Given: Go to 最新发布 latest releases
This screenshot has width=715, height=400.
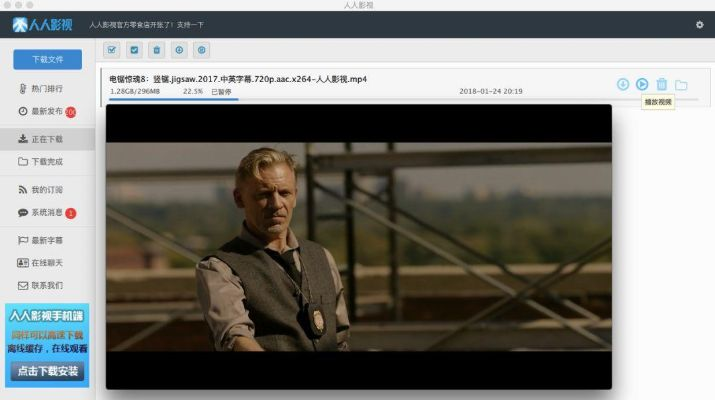Looking at the screenshot, I should pyautogui.click(x=47, y=112).
